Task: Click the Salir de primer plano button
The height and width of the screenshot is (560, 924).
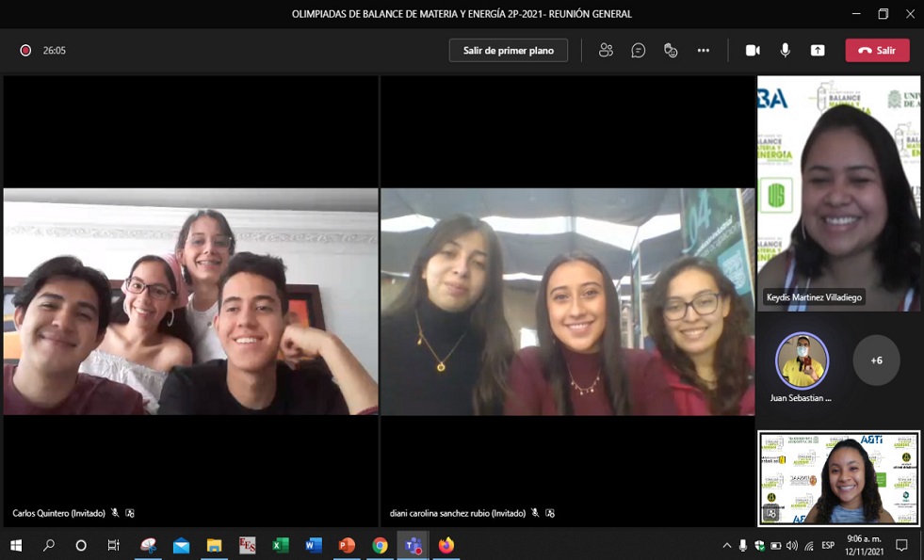Action: 509,51
